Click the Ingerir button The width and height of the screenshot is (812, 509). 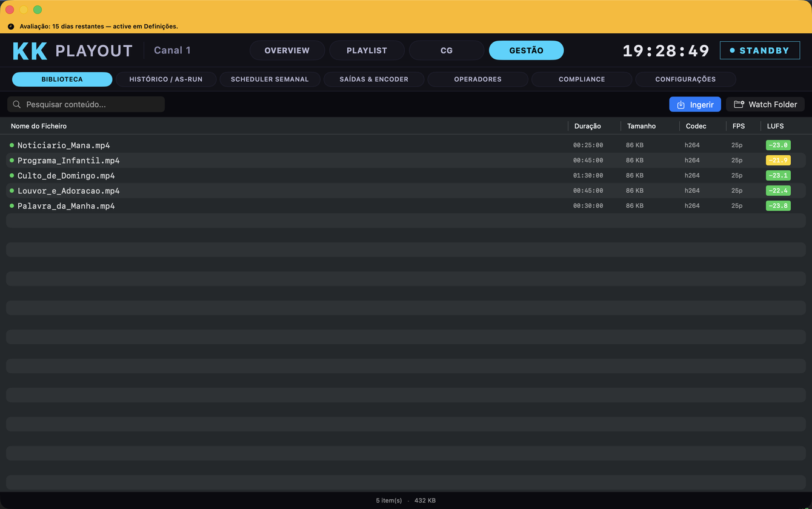[x=695, y=104]
